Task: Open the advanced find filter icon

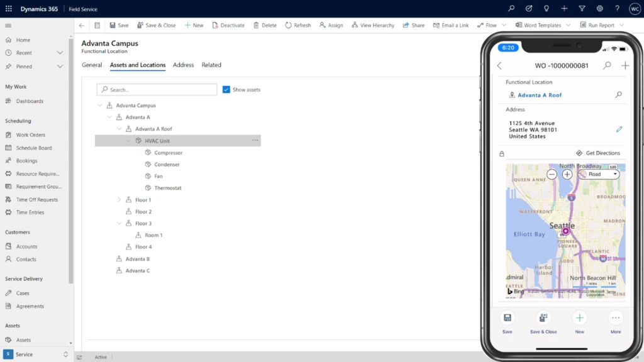Action: tap(582, 9)
